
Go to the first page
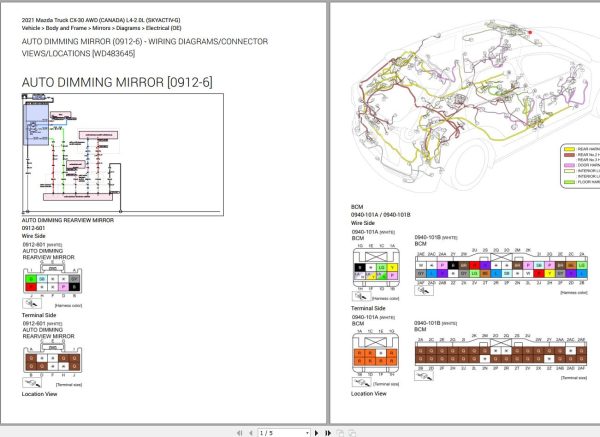coord(240,433)
